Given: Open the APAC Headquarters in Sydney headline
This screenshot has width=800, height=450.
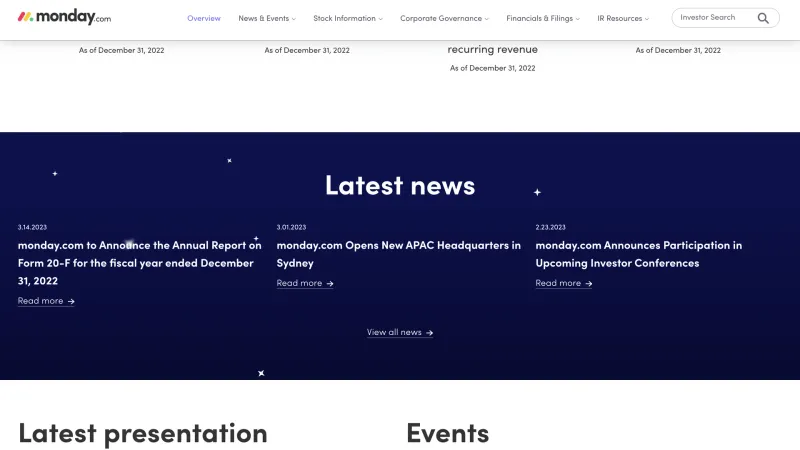Looking at the screenshot, I should pyautogui.click(x=398, y=254).
